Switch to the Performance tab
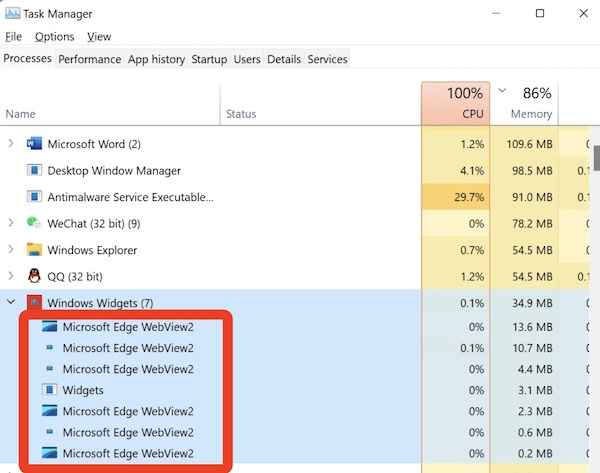Screen dimensions: 600x473 point(90,59)
